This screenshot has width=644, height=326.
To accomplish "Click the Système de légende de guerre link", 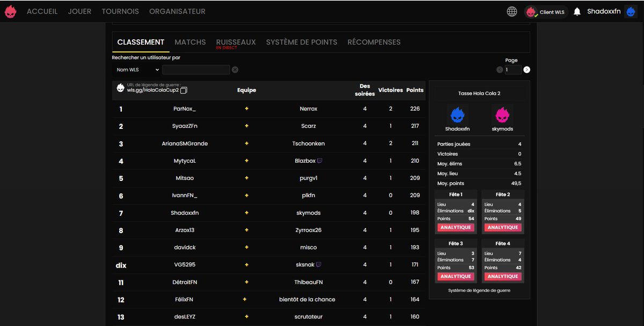I will (479, 290).
